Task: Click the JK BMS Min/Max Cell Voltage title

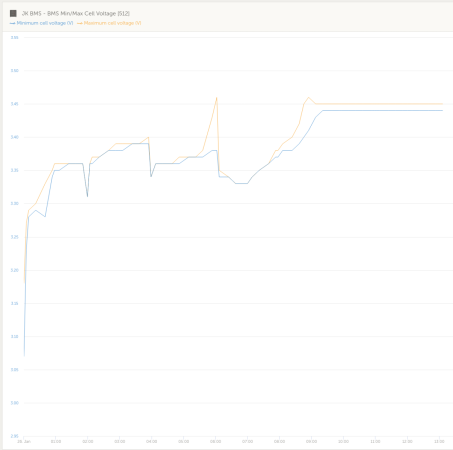Action: (75, 13)
